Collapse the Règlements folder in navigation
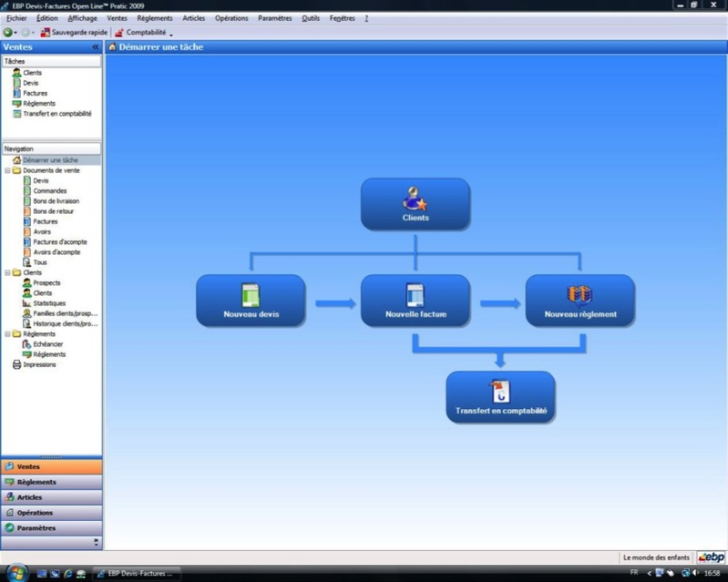The image size is (728, 582). pos(7,333)
